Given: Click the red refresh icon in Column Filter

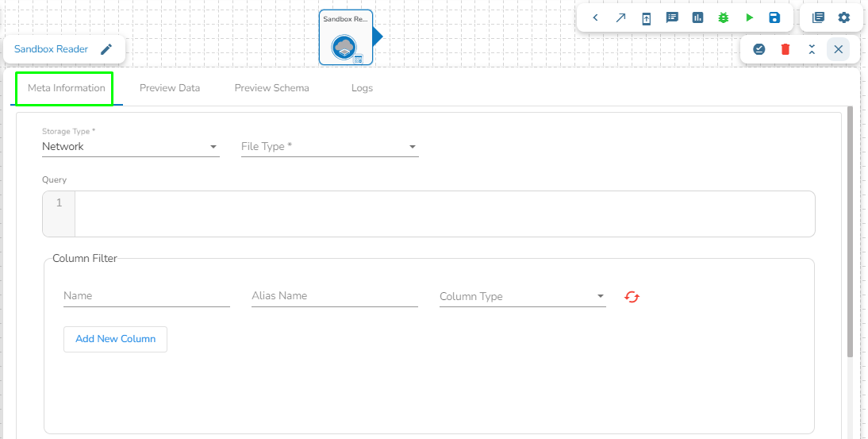Looking at the screenshot, I should click(632, 297).
